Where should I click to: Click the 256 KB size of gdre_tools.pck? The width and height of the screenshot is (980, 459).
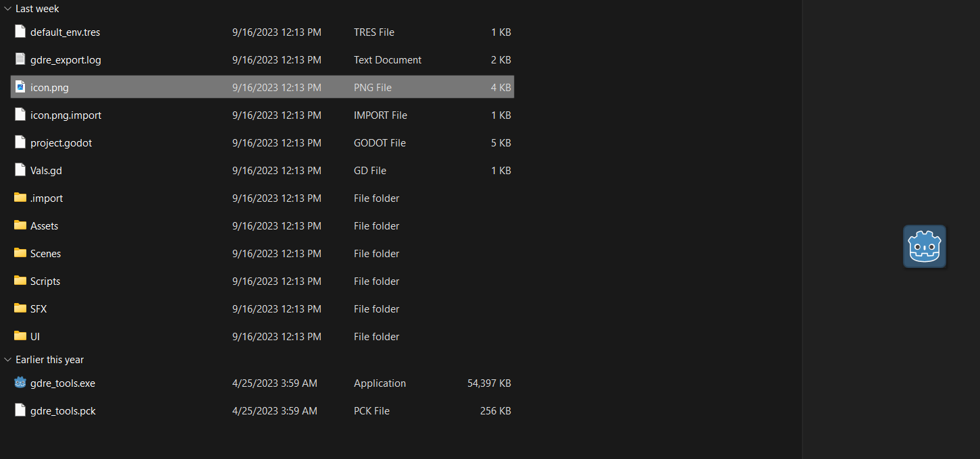pyautogui.click(x=496, y=411)
